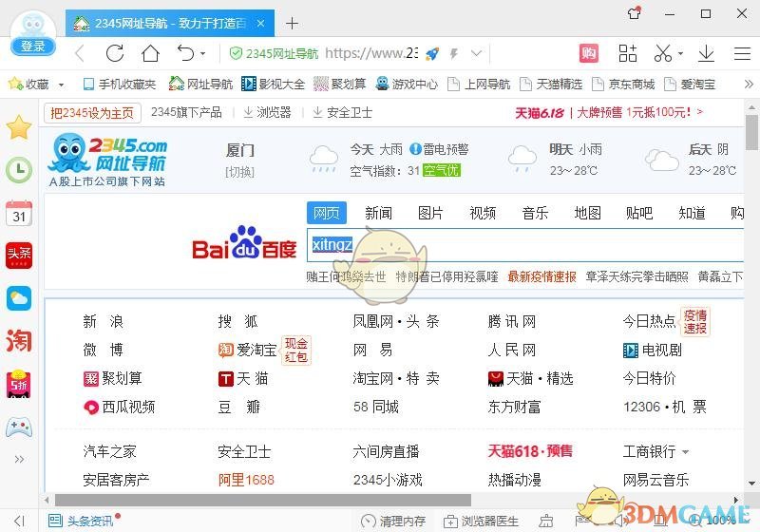760x532 pixels.
Task: Click the 安全卫士 download link at top
Action: 342,112
